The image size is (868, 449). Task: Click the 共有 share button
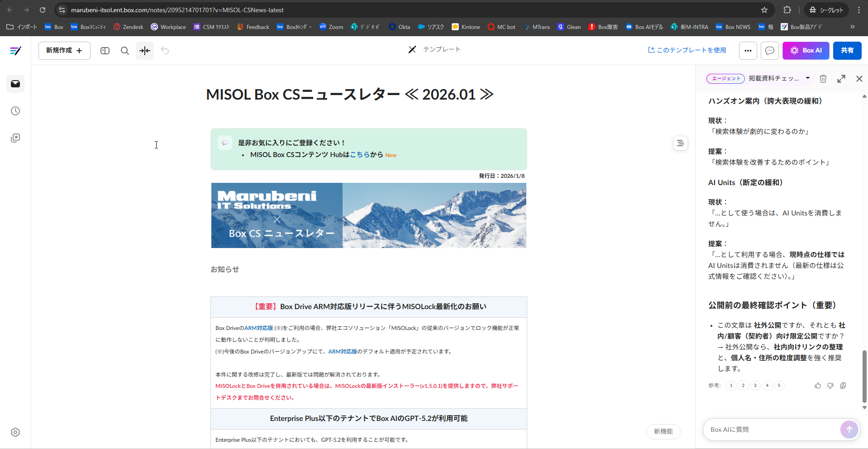(x=847, y=51)
